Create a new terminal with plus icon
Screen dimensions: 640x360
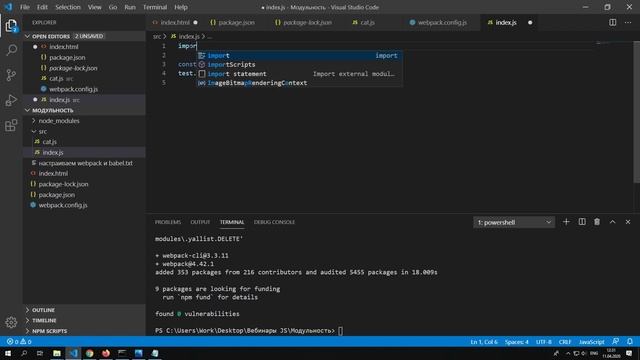tap(566, 222)
